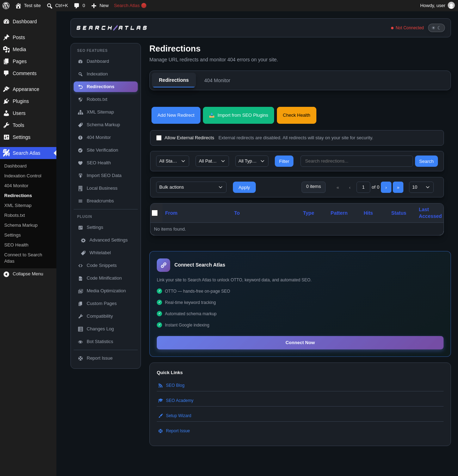Image resolution: width=458 pixels, height=476 pixels.
Task: Click the Code Snippets brackets icon
Action: [80, 266]
